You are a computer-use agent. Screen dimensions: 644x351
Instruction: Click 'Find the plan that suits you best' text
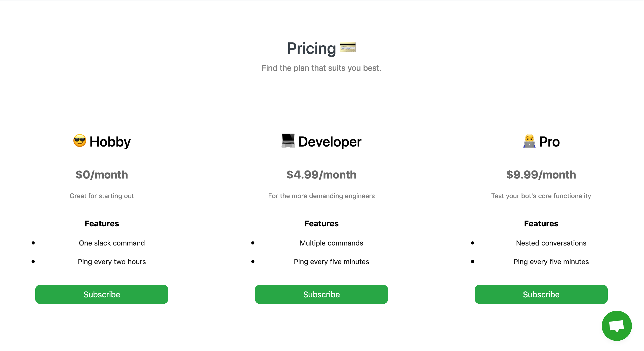coord(321,68)
